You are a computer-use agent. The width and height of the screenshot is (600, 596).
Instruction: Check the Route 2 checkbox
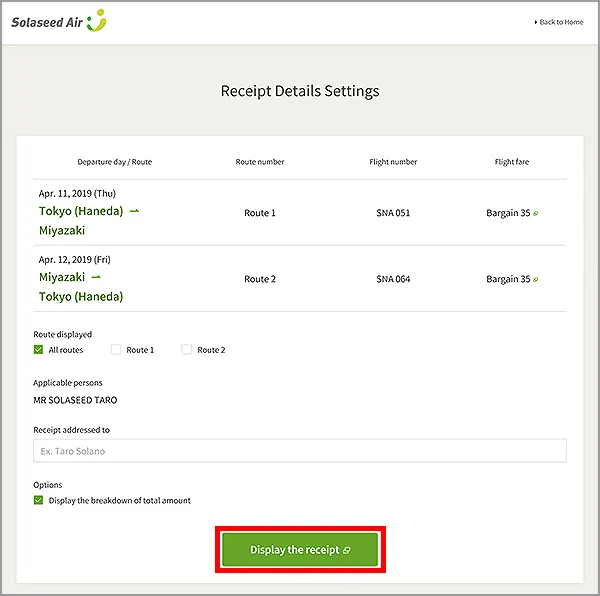point(187,350)
